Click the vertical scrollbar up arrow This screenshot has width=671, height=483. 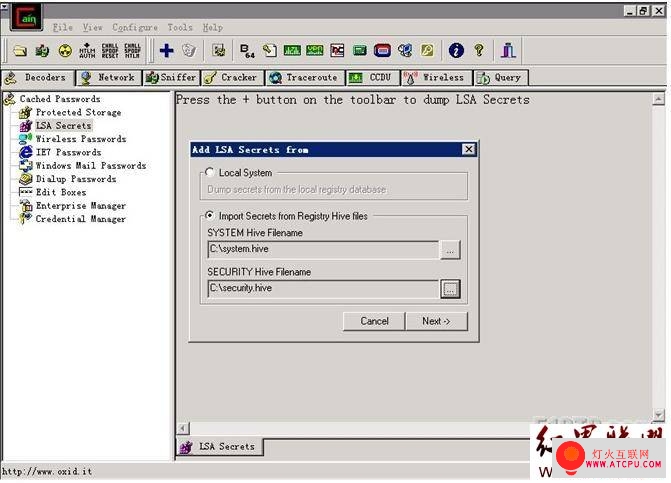pos(659,99)
